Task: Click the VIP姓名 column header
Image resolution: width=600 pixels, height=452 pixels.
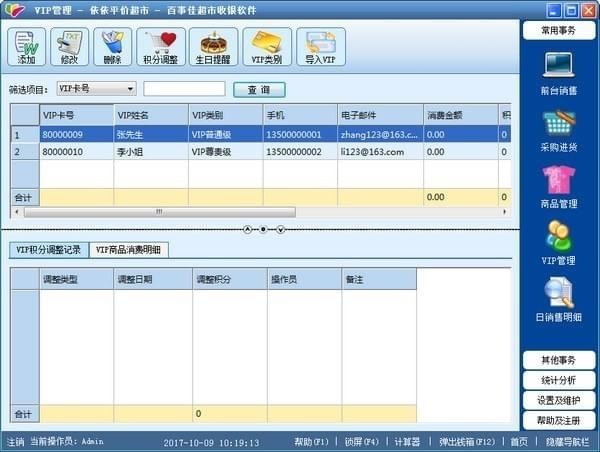Action: point(151,115)
